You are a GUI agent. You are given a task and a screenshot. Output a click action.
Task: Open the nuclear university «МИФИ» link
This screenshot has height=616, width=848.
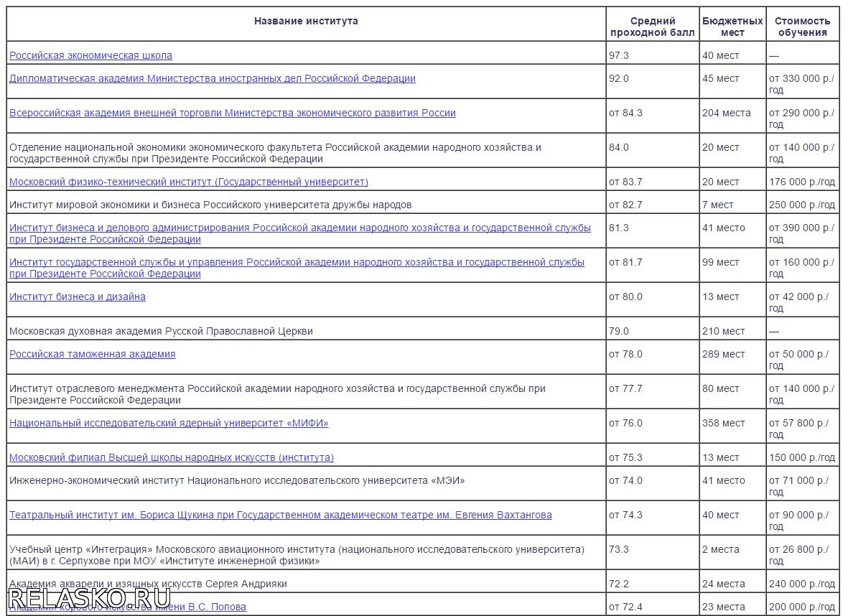(169, 423)
